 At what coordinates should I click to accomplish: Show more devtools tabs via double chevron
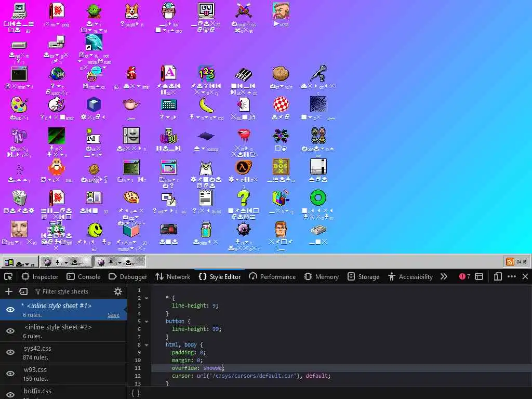point(444,277)
